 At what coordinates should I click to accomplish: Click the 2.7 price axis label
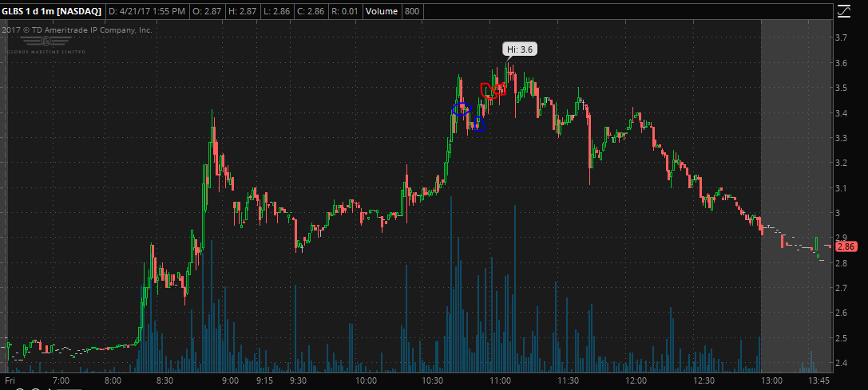tap(843, 288)
